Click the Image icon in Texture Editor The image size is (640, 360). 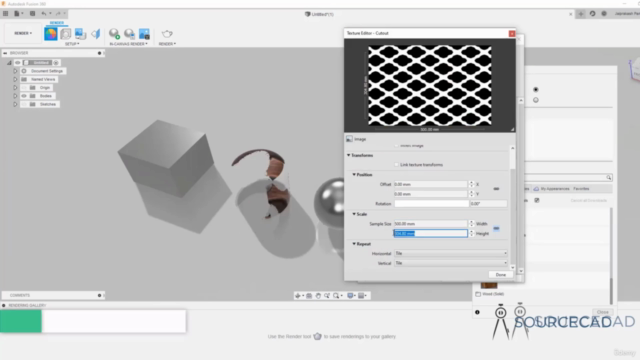pos(349,139)
